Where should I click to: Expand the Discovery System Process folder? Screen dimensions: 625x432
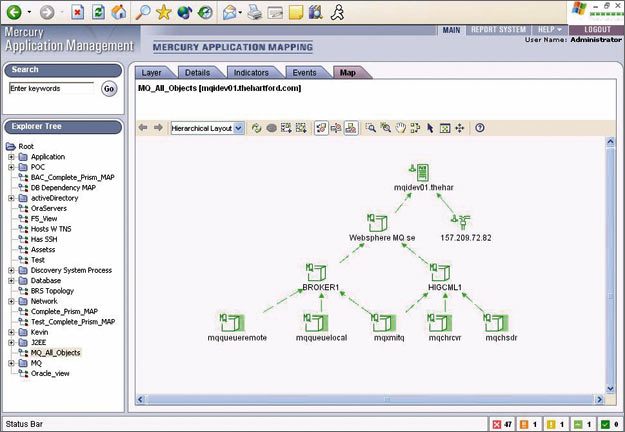(x=11, y=270)
